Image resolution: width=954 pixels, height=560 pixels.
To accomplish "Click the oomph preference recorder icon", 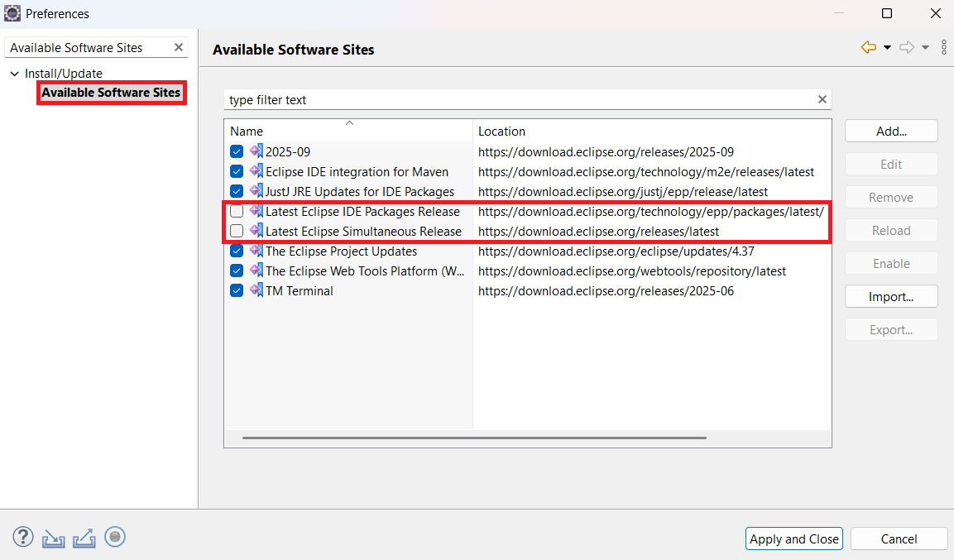I will (x=115, y=538).
